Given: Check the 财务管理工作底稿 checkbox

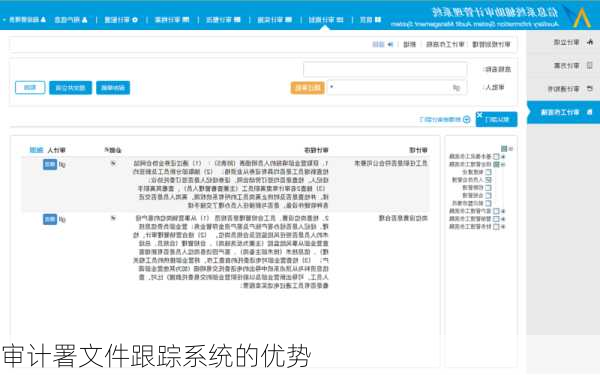Looking at the screenshot, I should 496,227.
